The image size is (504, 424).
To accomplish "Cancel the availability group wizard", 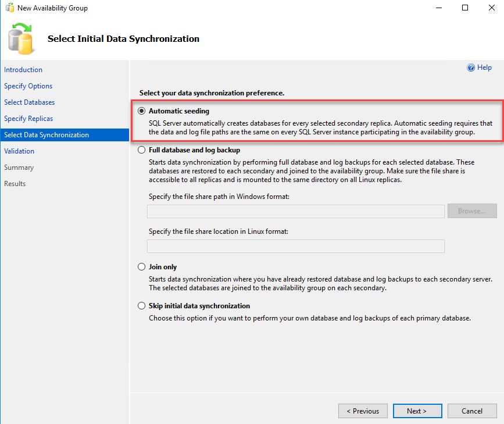I will (x=472, y=411).
